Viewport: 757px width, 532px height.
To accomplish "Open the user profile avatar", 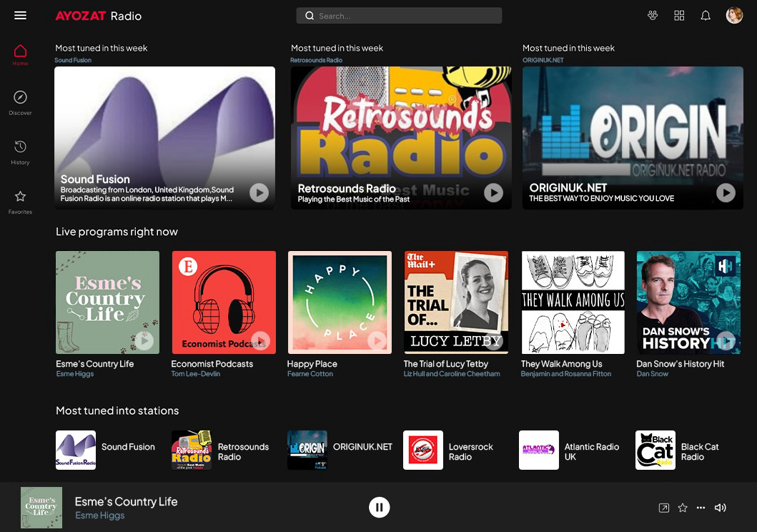I will (734, 16).
